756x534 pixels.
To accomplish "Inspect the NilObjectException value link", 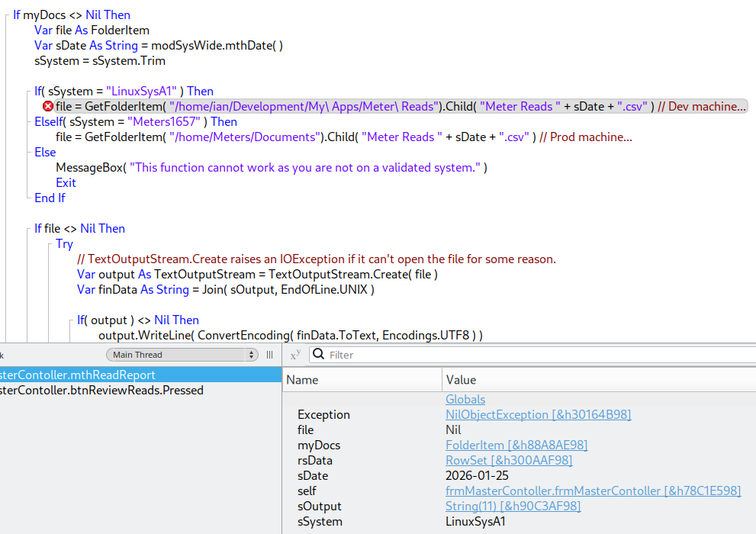I will [538, 415].
